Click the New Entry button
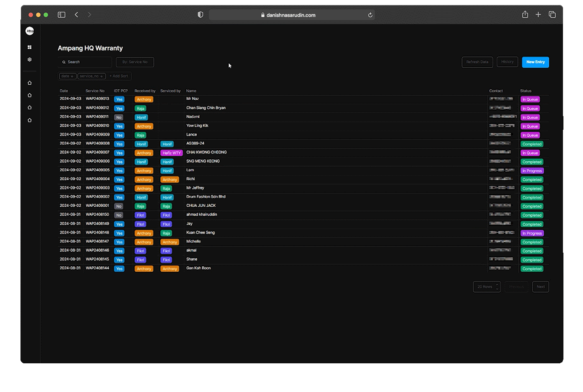Viewport: 583px width, 392px height. [536, 62]
